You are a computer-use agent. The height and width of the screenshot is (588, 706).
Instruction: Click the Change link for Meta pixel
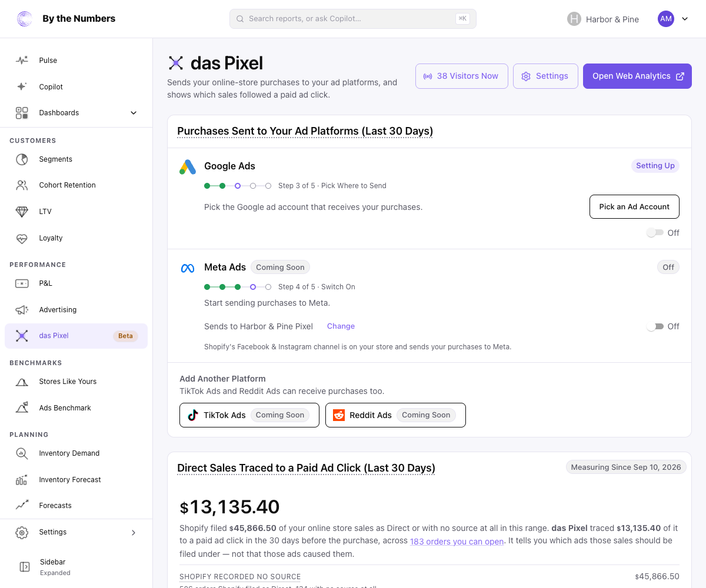[341, 326]
